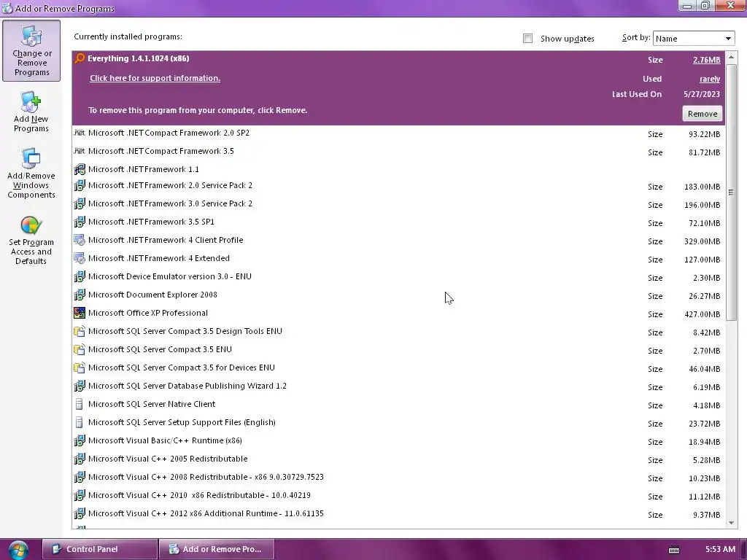Click icon of .NET Compact Framework 2.0 SP2
This screenshot has width=747, height=560.
pos(80,133)
